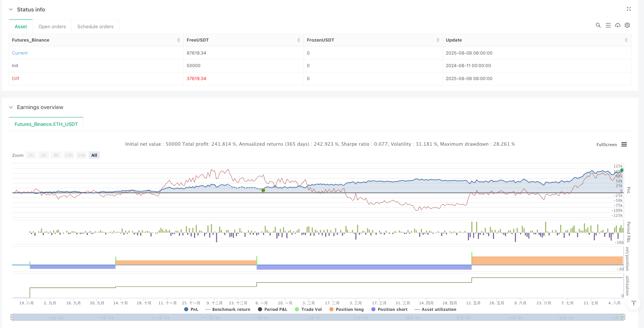Click the left handle of range navigator
This screenshot has width=644, height=328.
click(x=12, y=317)
